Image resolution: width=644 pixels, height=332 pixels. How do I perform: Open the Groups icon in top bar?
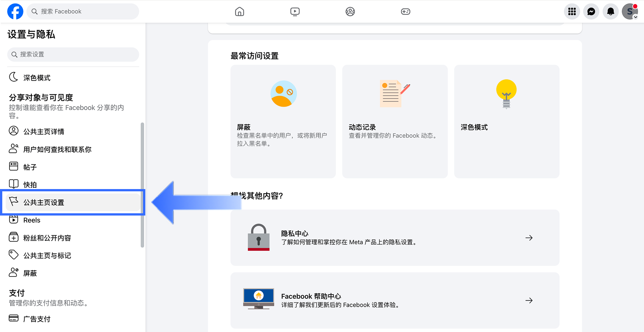click(350, 12)
